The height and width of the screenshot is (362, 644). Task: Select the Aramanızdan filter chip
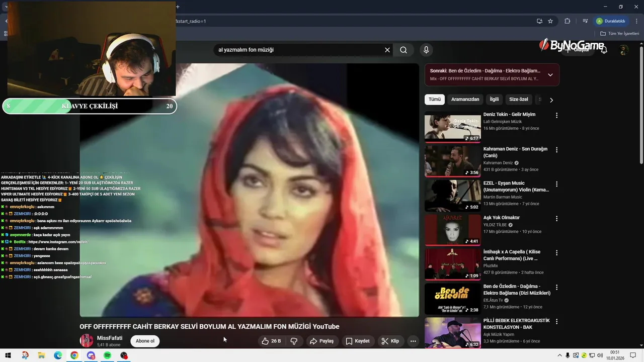465,100
